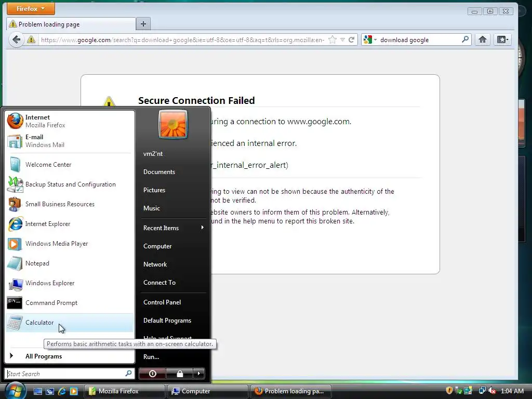Open Connect To from Start menu

(x=173, y=282)
